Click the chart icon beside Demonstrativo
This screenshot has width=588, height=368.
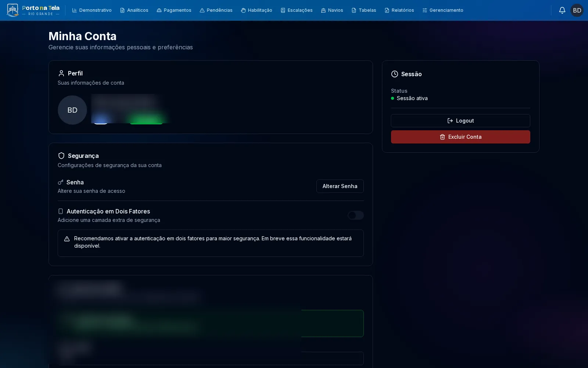tap(75, 10)
